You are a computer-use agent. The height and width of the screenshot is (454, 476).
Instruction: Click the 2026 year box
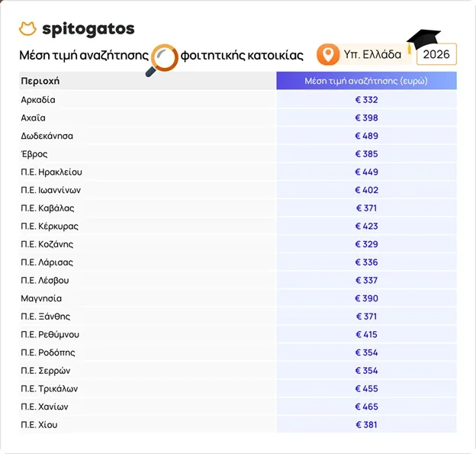[x=436, y=54]
